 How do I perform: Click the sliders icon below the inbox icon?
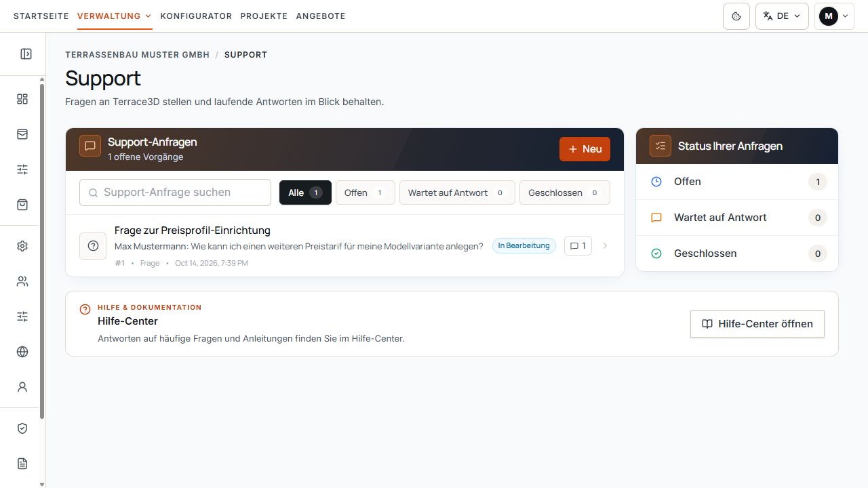pos(22,169)
